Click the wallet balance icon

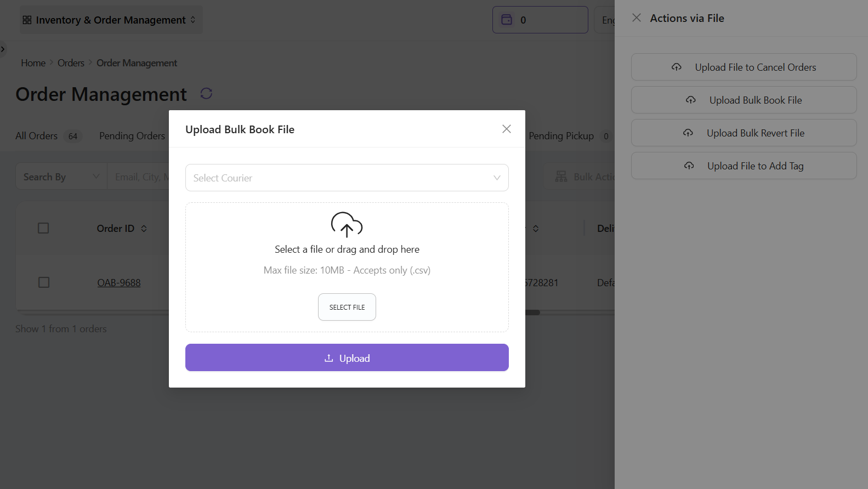pyautogui.click(x=507, y=20)
